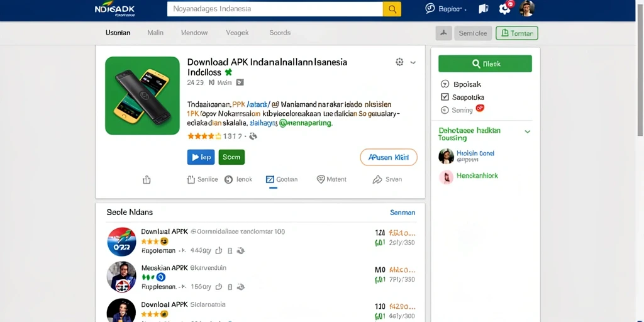The height and width of the screenshot is (322, 644).
Task: Click power icon in Meoskian APPK row
Action: pyautogui.click(x=219, y=287)
